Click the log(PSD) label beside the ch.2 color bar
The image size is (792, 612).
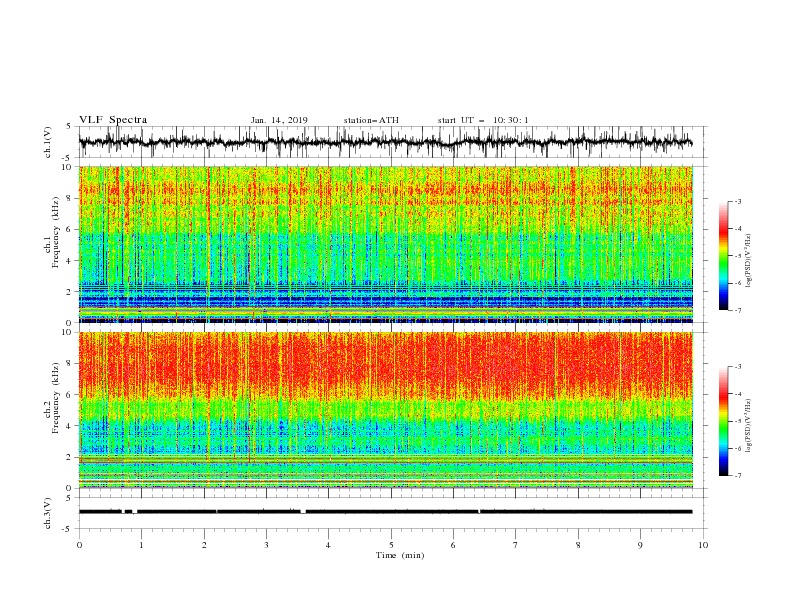pyautogui.click(x=748, y=426)
